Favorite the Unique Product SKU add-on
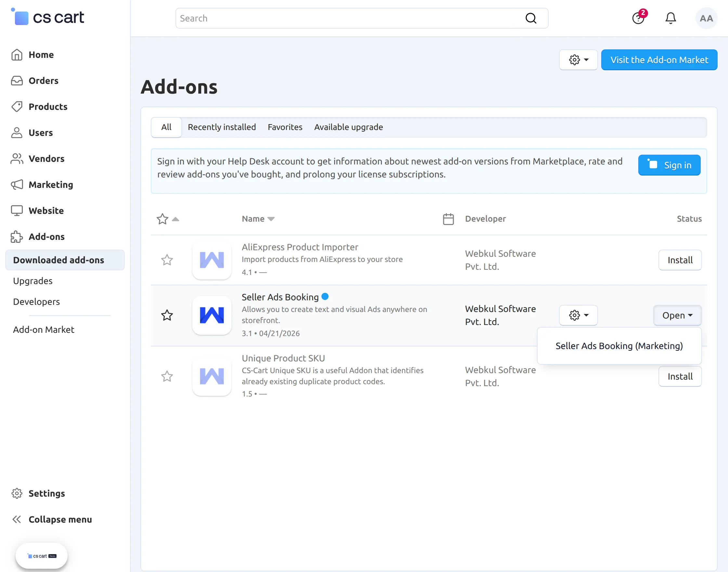The height and width of the screenshot is (572, 728). coord(167,376)
